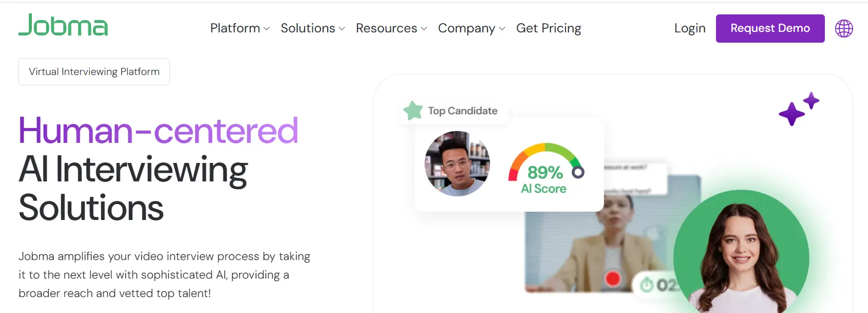Click the purple sparkle stars icon
Viewport: 868px width, 313px height.
799,109
